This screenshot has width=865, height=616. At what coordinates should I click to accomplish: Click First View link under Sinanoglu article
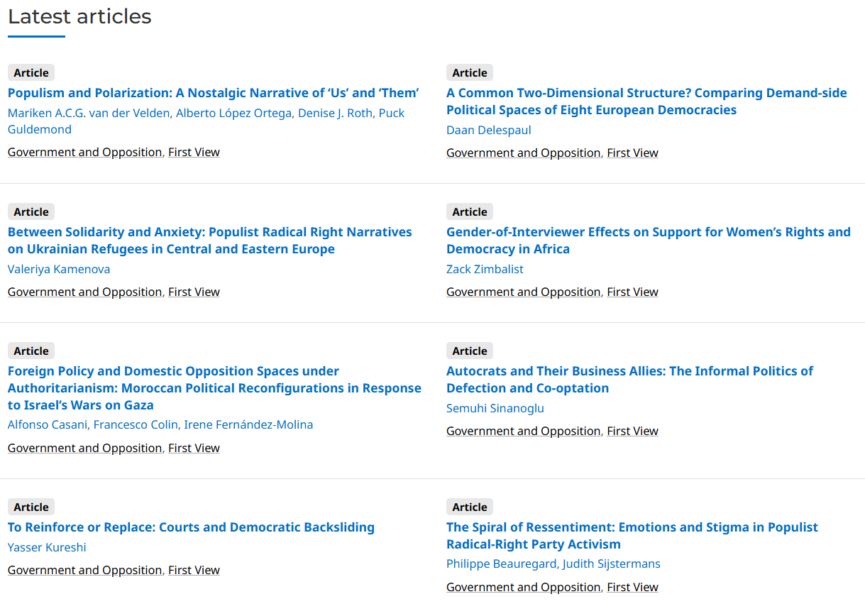(x=632, y=431)
